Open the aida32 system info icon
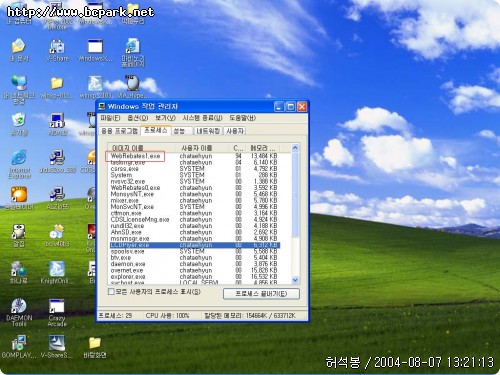The height and width of the screenshot is (375, 500). click(x=57, y=124)
